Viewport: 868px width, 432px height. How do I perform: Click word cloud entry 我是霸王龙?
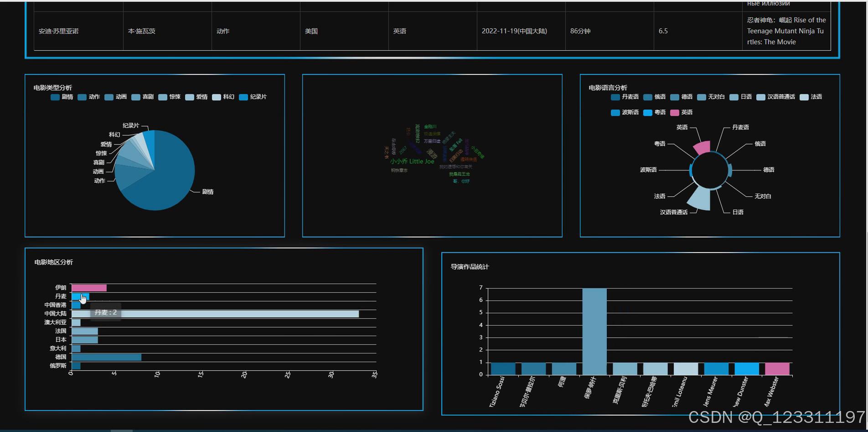[459, 174]
